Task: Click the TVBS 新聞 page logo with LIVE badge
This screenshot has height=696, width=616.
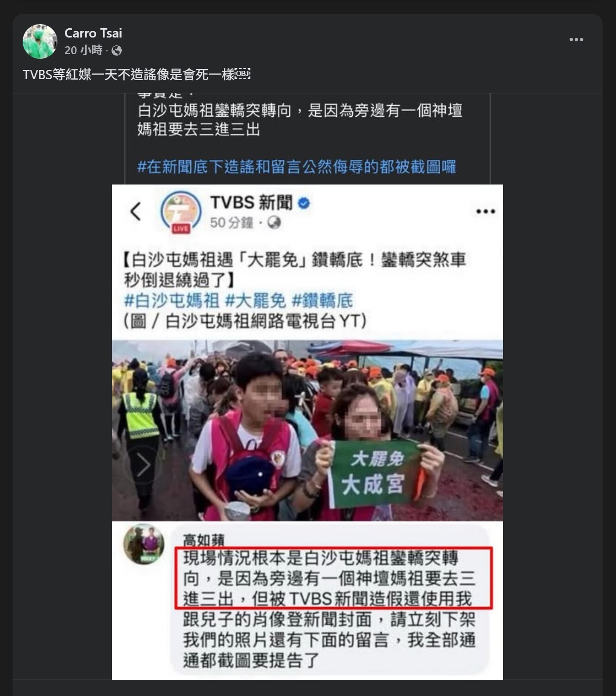Action: point(180,212)
